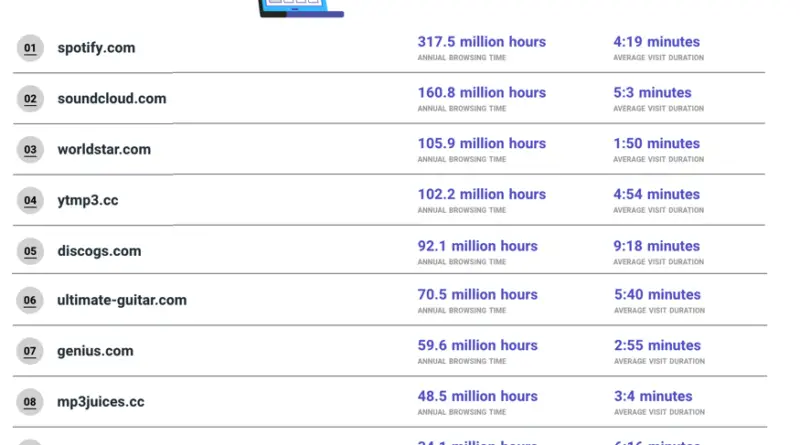Viewport: 800px width, 445px height.
Task: Click the 04 rank badge
Action: coord(30,200)
